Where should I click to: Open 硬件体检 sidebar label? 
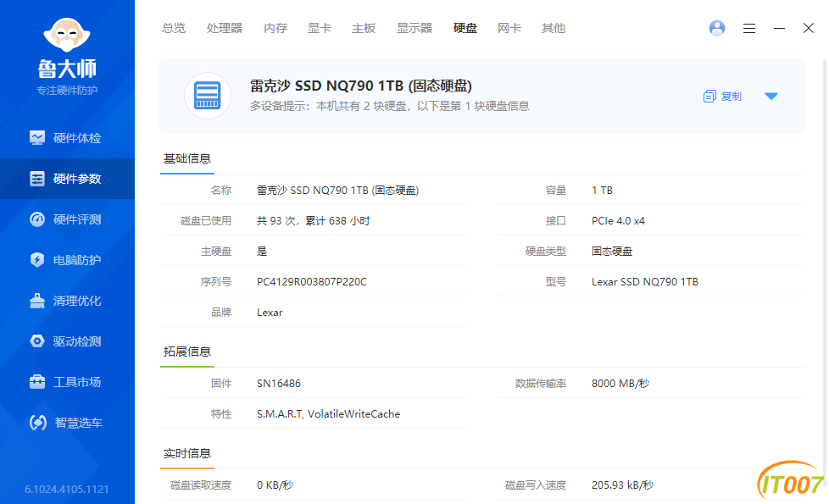pos(77,138)
